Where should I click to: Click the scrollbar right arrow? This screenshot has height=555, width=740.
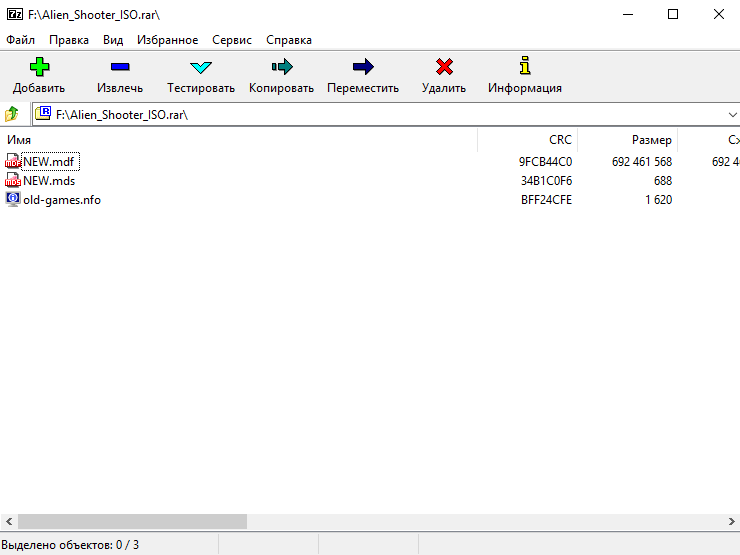731,521
